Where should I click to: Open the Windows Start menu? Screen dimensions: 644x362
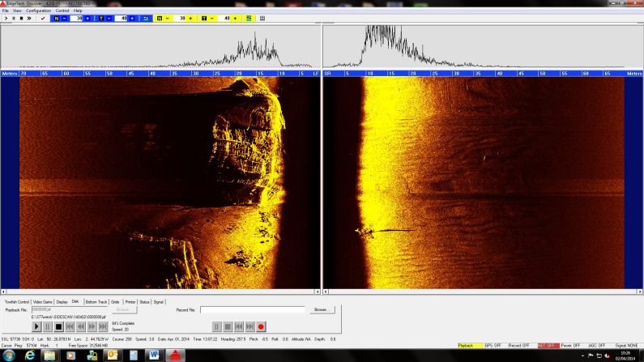(x=9, y=356)
